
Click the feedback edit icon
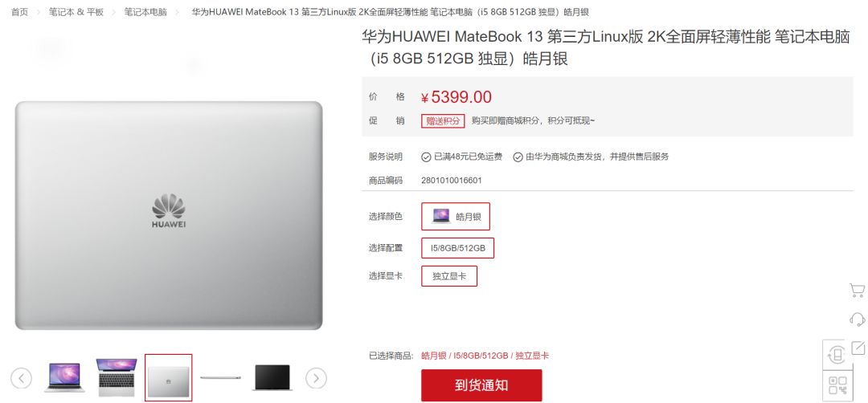[x=858, y=348]
